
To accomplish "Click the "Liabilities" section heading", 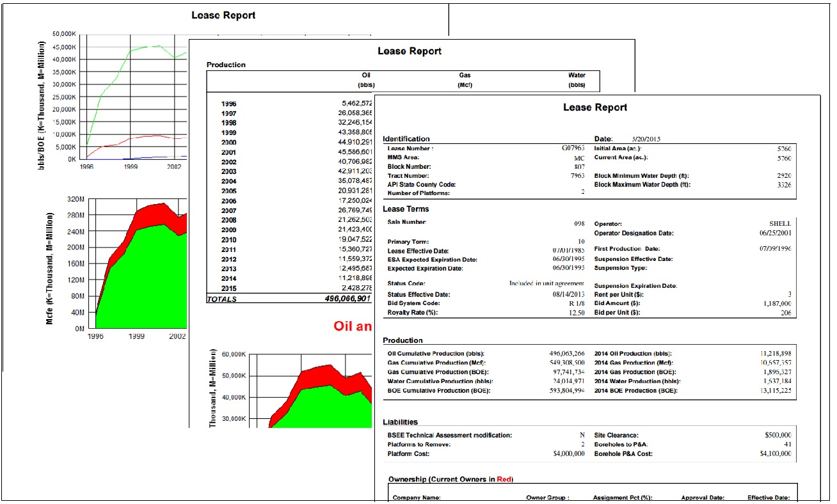I will (x=400, y=422).
